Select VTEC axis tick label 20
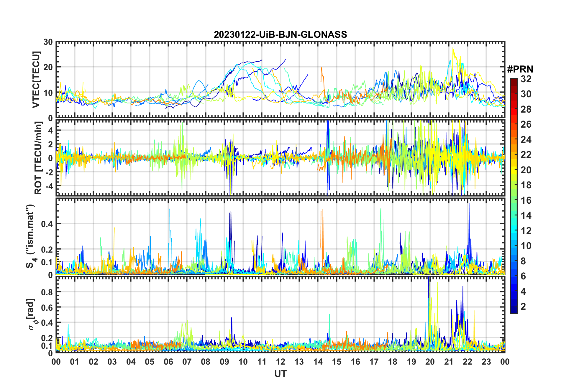This screenshot has width=561, height=392. 48,67
